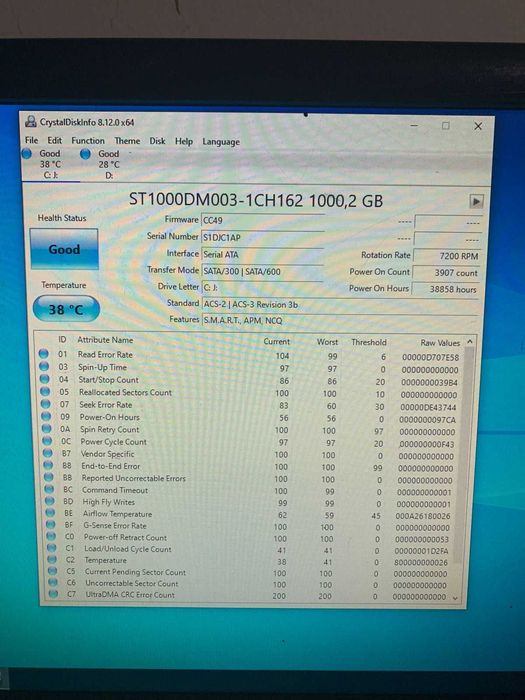
Task: Click the Drive Letter field C: J:
Action: (x=262, y=288)
